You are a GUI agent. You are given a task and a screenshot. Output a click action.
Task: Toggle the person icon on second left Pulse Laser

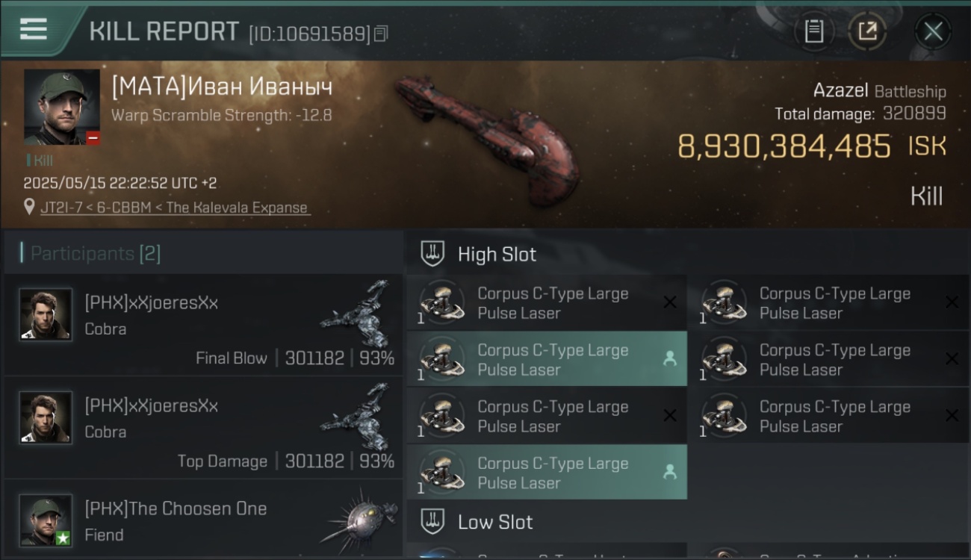[670, 359]
